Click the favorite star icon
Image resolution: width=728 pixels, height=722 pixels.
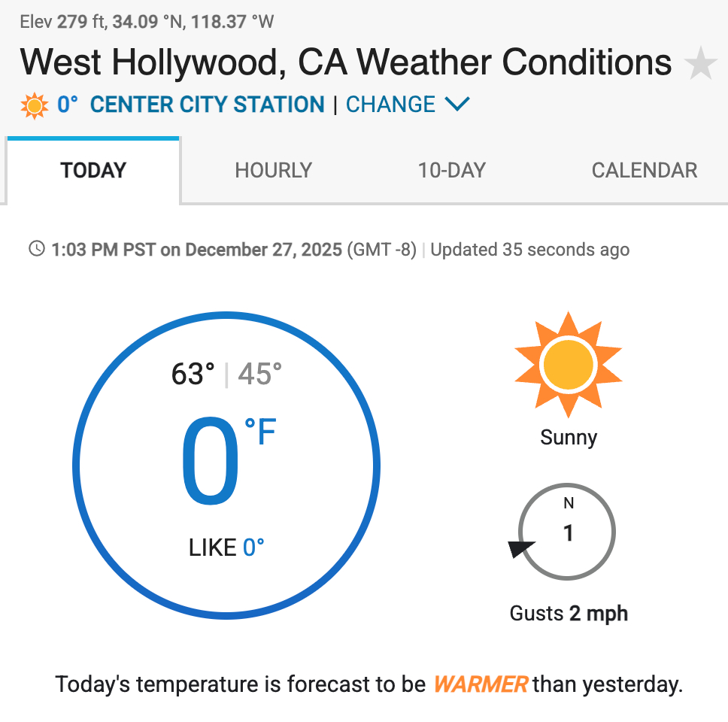[x=701, y=63]
